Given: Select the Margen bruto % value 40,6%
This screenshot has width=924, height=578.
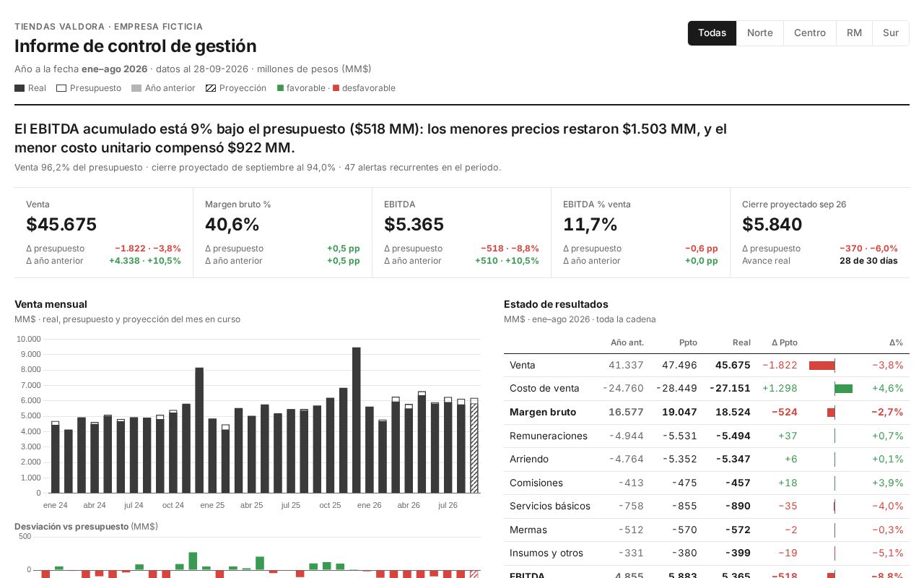Looking at the screenshot, I should coord(232,225).
